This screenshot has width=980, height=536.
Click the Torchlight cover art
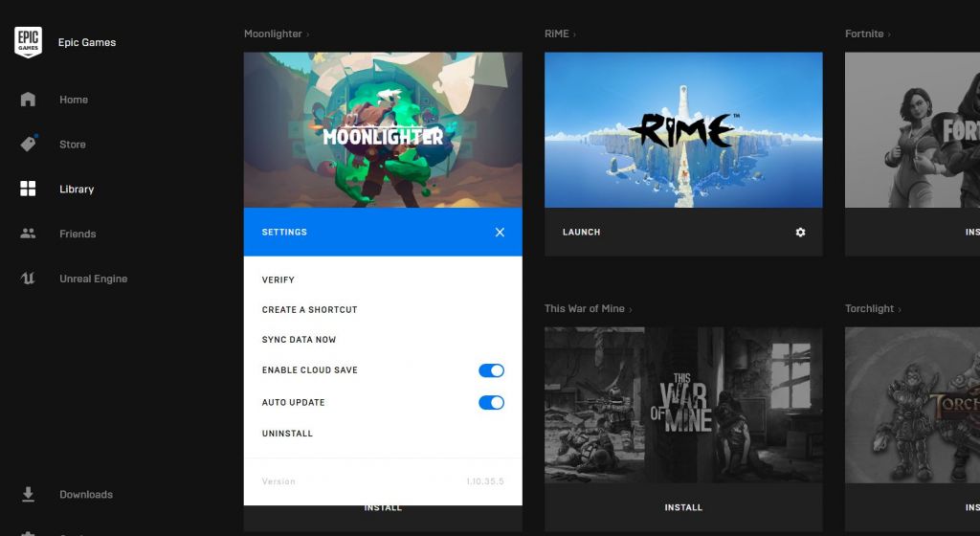tap(912, 405)
